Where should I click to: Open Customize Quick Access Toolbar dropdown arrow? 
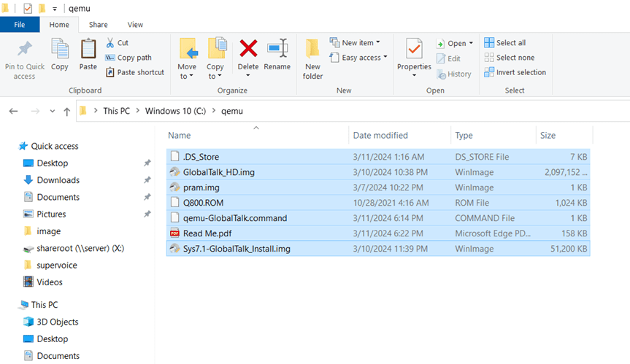[x=55, y=9]
